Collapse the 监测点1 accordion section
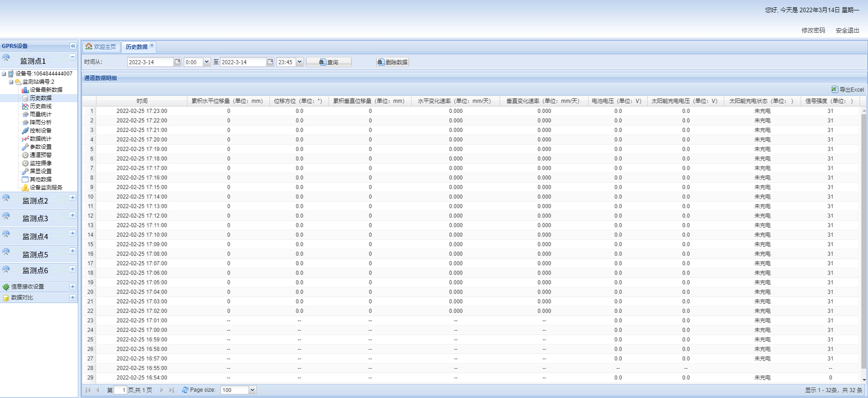The image size is (868, 398). (72, 57)
